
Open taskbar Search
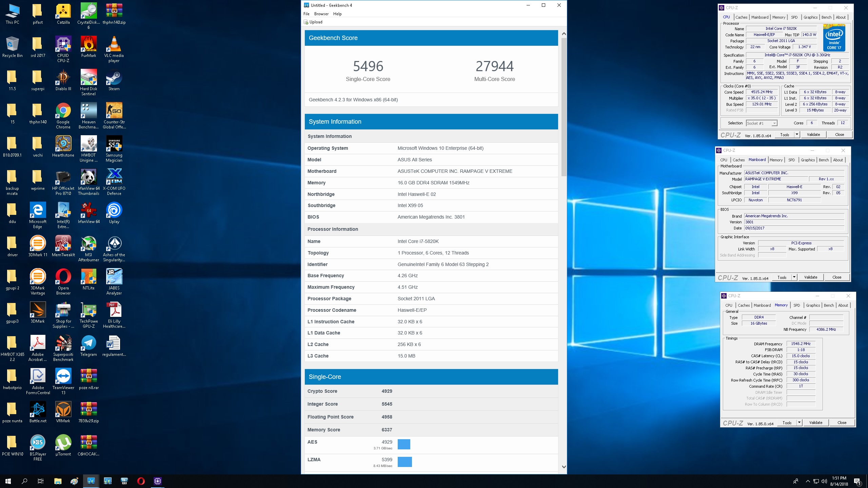pos(24,481)
